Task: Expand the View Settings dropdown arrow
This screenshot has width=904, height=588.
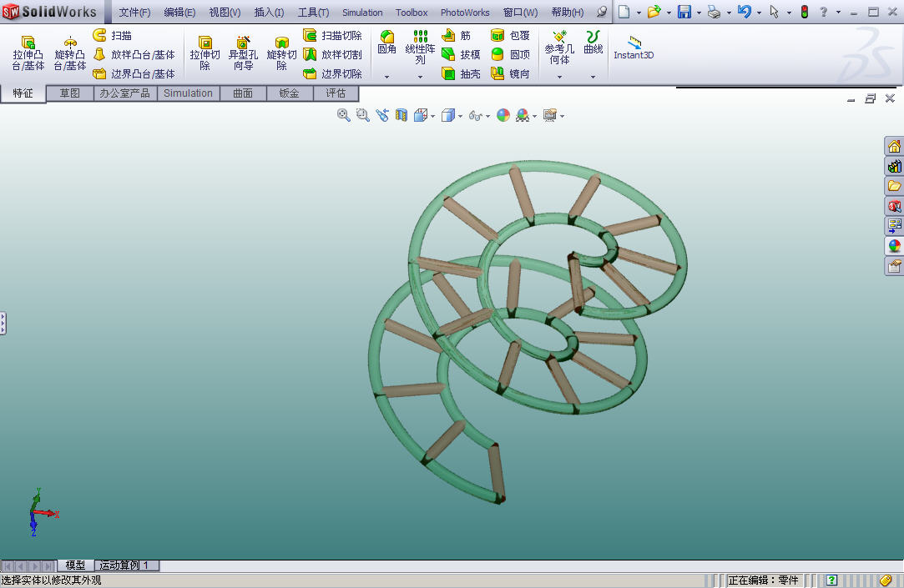Action: (562, 116)
